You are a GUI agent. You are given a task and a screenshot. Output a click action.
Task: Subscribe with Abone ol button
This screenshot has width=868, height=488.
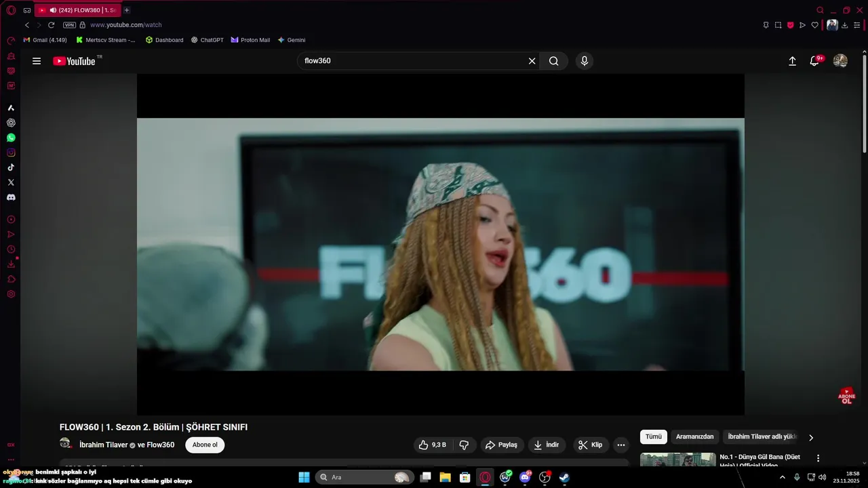point(205,445)
